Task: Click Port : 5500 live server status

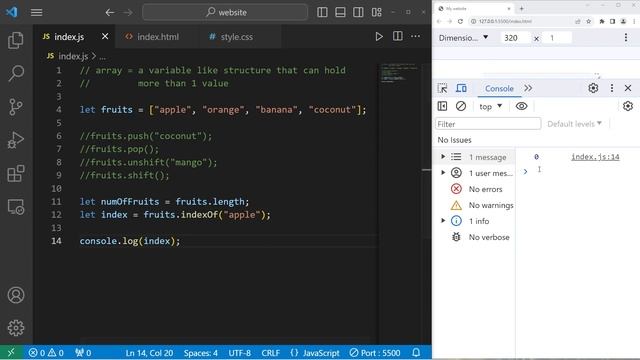Action: point(375,353)
